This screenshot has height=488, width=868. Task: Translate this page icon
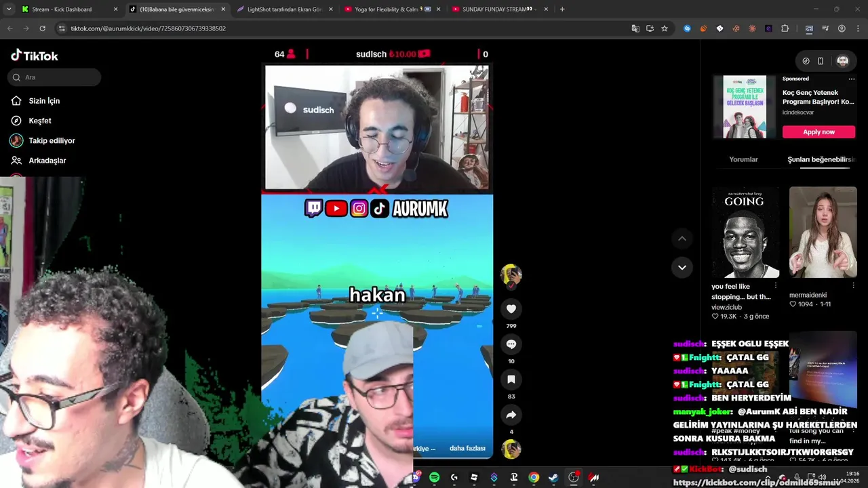coord(635,28)
